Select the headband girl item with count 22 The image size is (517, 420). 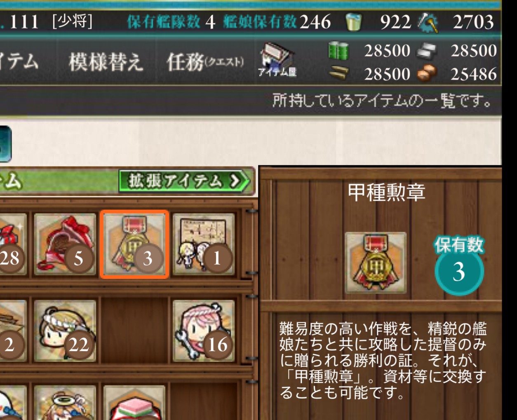click(65, 331)
